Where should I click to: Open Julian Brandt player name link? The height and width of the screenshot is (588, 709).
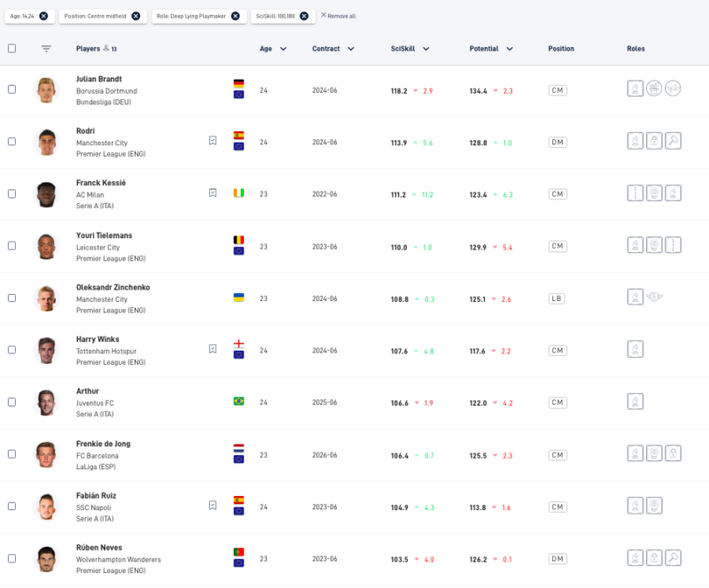click(99, 79)
